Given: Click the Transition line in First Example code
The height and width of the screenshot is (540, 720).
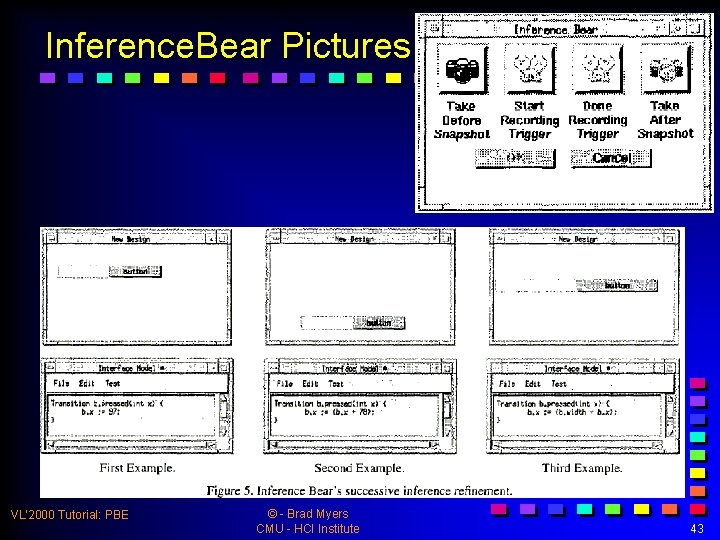Looking at the screenshot, I should 107,403.
